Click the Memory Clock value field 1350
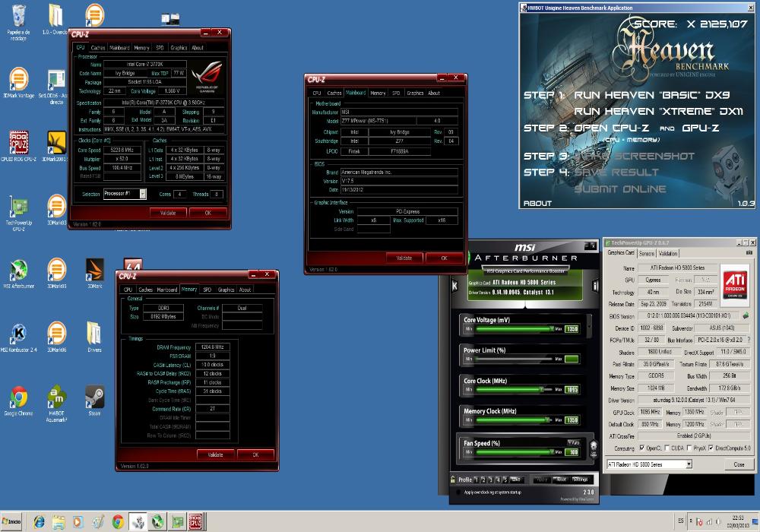The width and height of the screenshot is (760, 532). [572, 420]
